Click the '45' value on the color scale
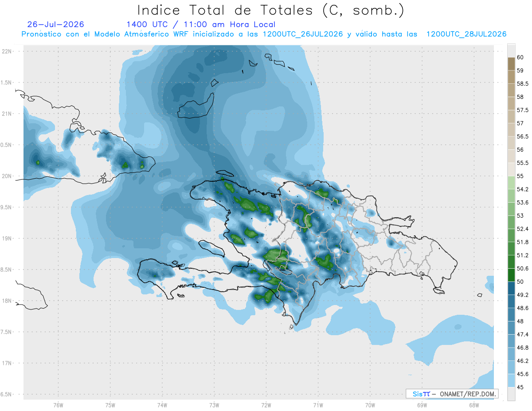The height and width of the screenshot is (411, 532). pyautogui.click(x=520, y=387)
